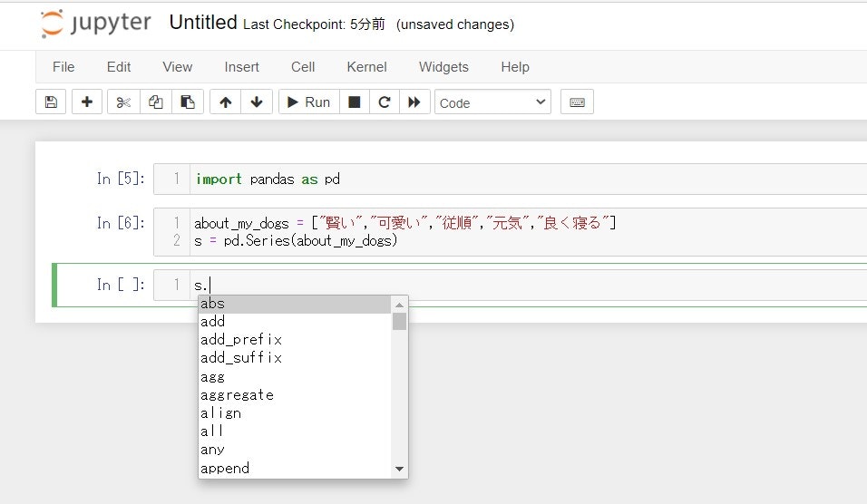Open the File menu
Image resolution: width=867 pixels, height=504 pixels.
tap(63, 67)
